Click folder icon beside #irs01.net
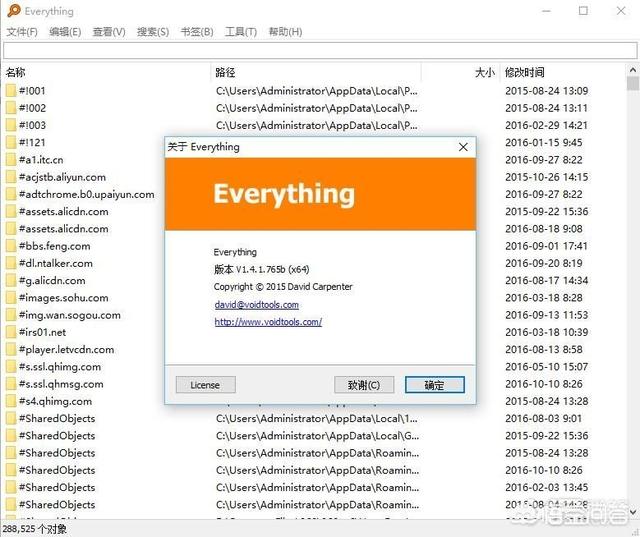 (11, 332)
